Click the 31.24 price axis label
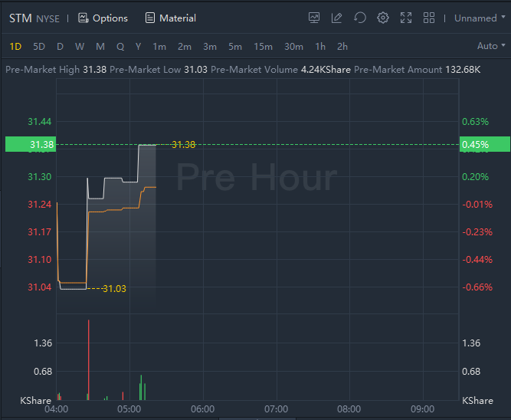 pyautogui.click(x=39, y=205)
